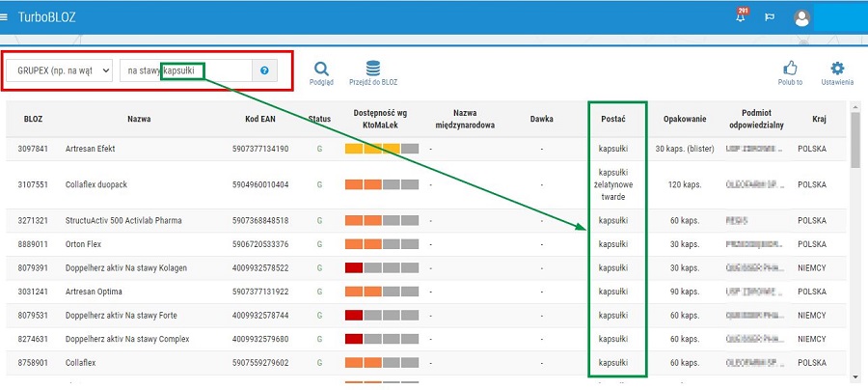868x390 pixels.
Task: Click BLOZ number 8889011
Action: pos(33,244)
